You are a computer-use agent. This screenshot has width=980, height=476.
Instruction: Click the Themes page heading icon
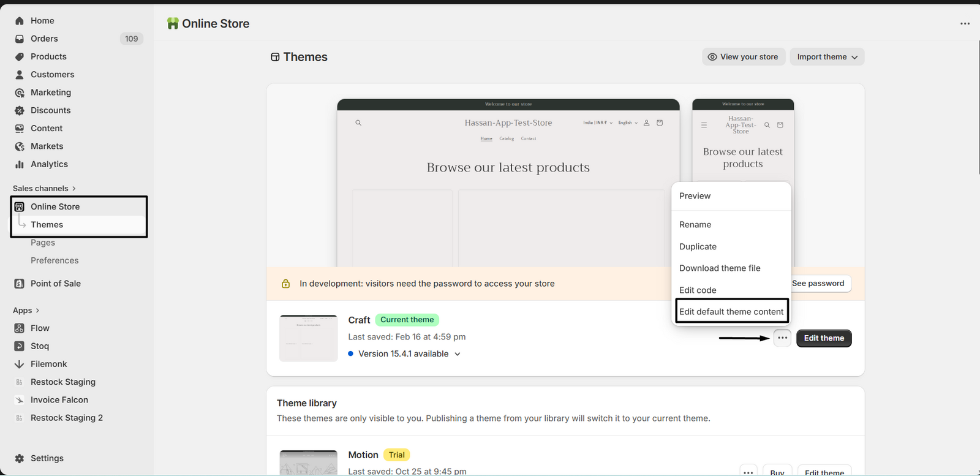275,57
